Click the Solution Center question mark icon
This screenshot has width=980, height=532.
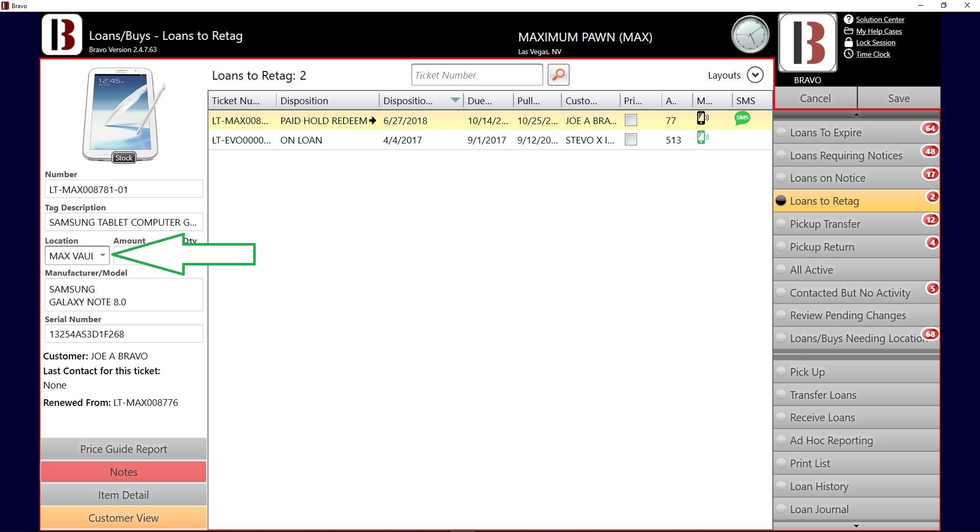[x=848, y=19]
